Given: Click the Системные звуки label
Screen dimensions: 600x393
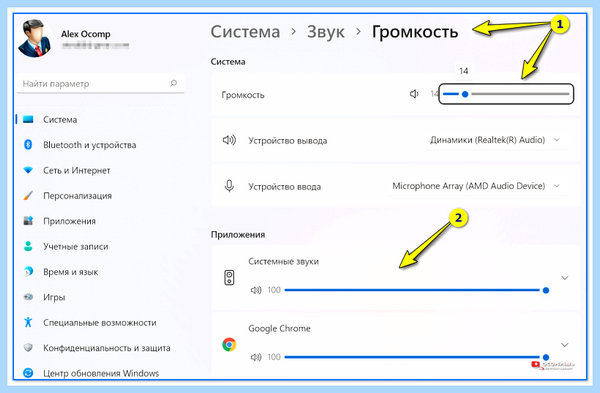Looking at the screenshot, I should pyautogui.click(x=284, y=261).
